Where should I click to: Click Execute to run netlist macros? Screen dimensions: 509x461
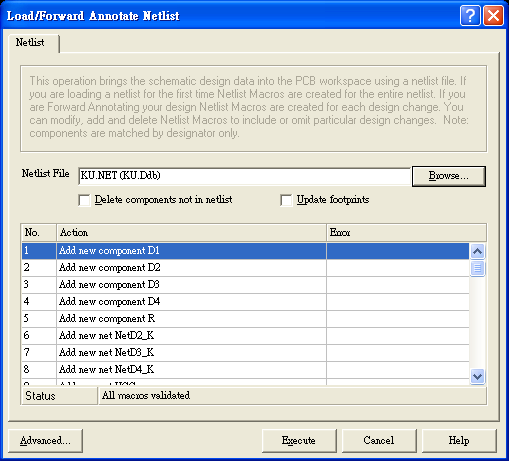click(x=299, y=441)
